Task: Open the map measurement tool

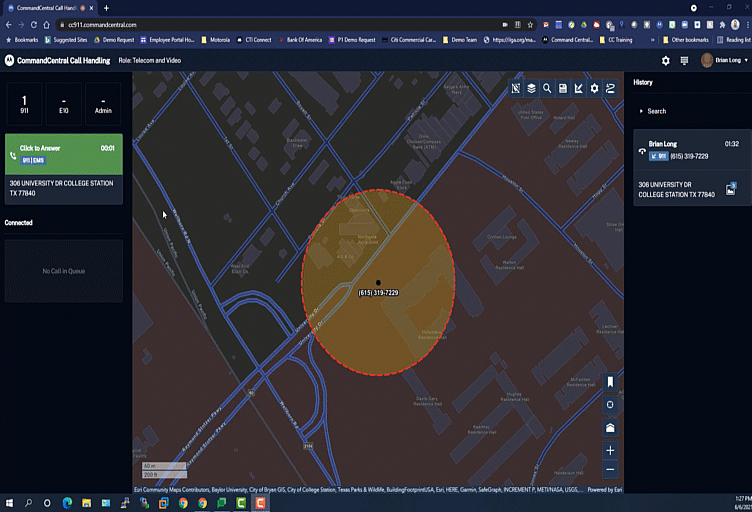Action: pos(579,88)
